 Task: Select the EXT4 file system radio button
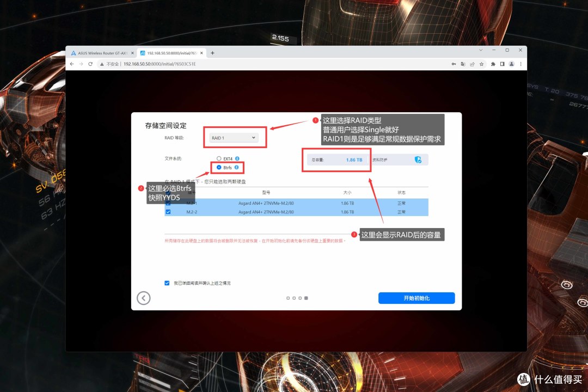click(x=219, y=158)
